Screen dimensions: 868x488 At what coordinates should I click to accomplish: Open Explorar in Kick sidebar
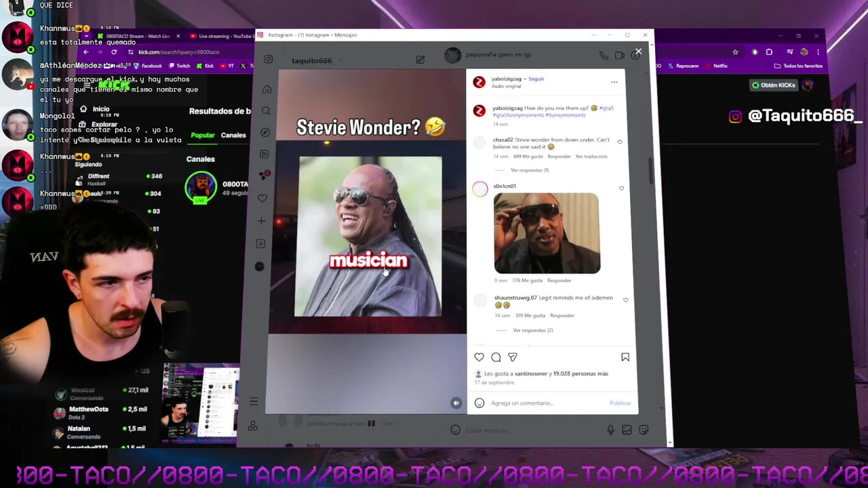click(98, 125)
